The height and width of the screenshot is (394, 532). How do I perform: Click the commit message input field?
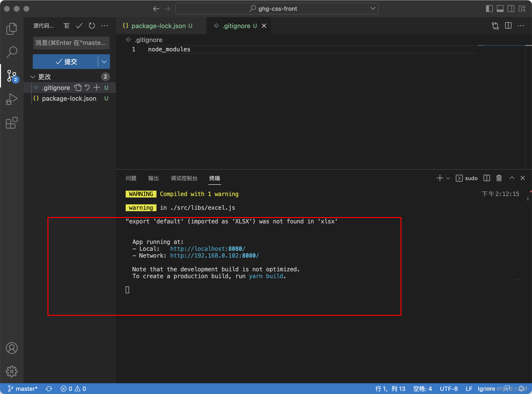(x=71, y=43)
